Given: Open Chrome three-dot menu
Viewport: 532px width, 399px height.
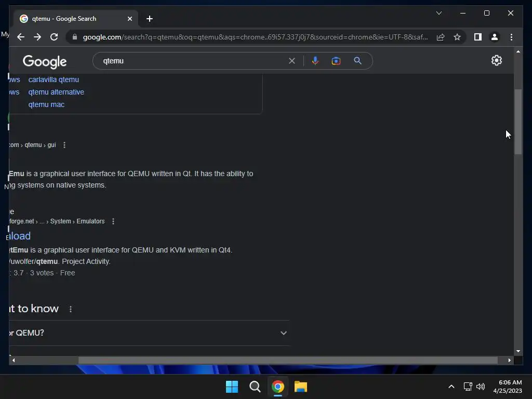Looking at the screenshot, I should click(511, 37).
